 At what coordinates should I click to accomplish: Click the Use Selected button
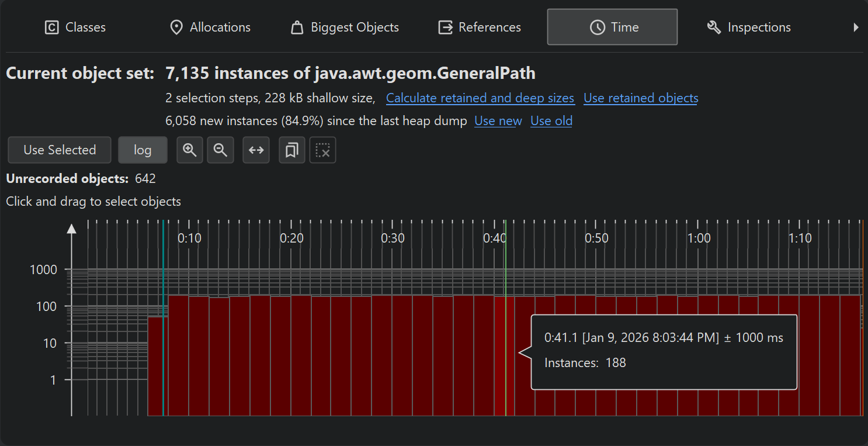60,150
